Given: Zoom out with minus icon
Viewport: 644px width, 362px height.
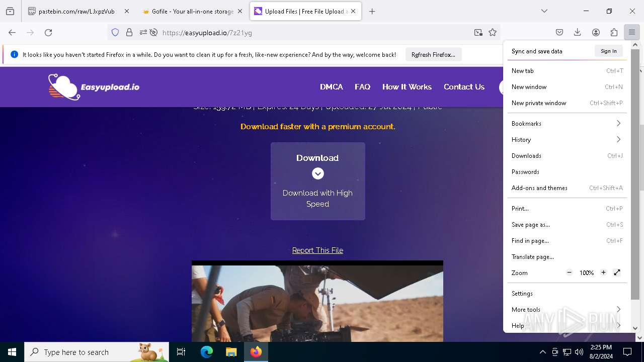Looking at the screenshot, I should 569,273.
